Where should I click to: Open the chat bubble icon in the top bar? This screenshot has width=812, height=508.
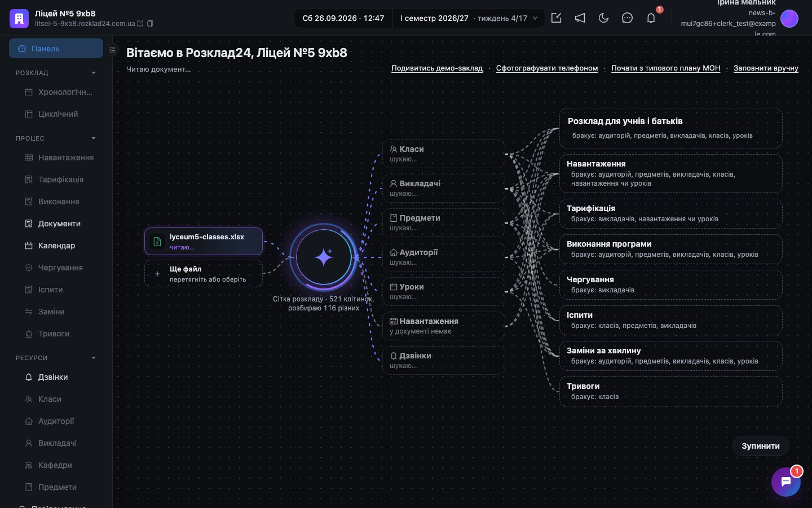point(627,18)
